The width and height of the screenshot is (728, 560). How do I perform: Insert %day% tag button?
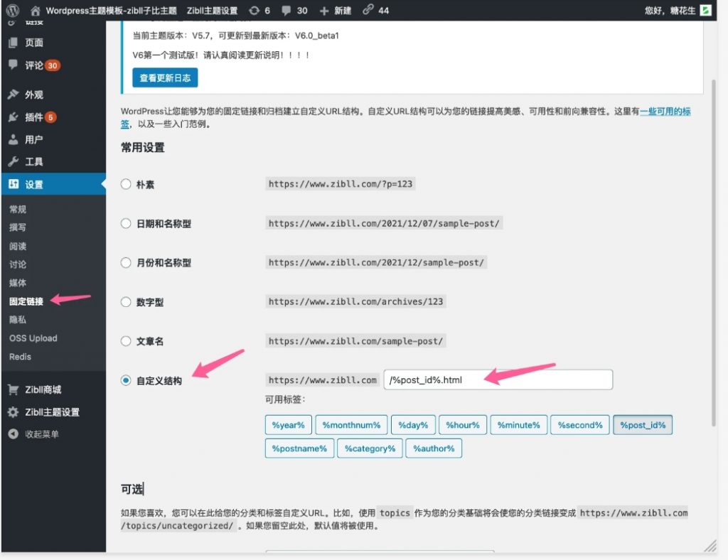click(x=413, y=425)
